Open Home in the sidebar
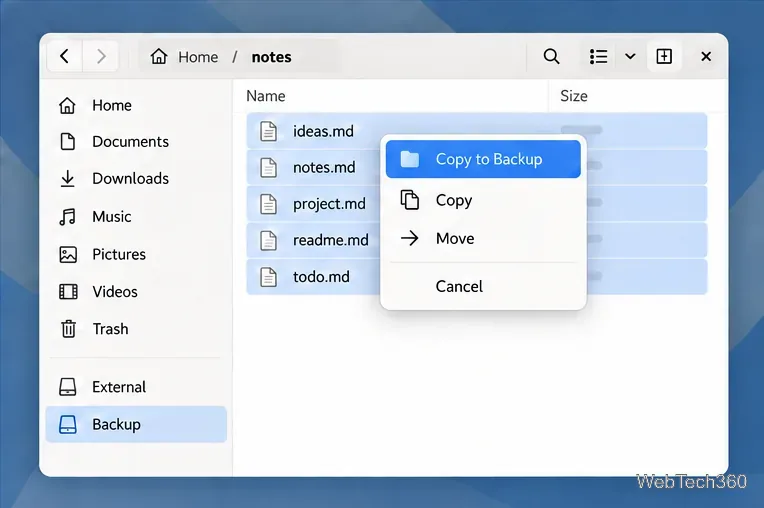The width and height of the screenshot is (764, 508). (x=136, y=105)
